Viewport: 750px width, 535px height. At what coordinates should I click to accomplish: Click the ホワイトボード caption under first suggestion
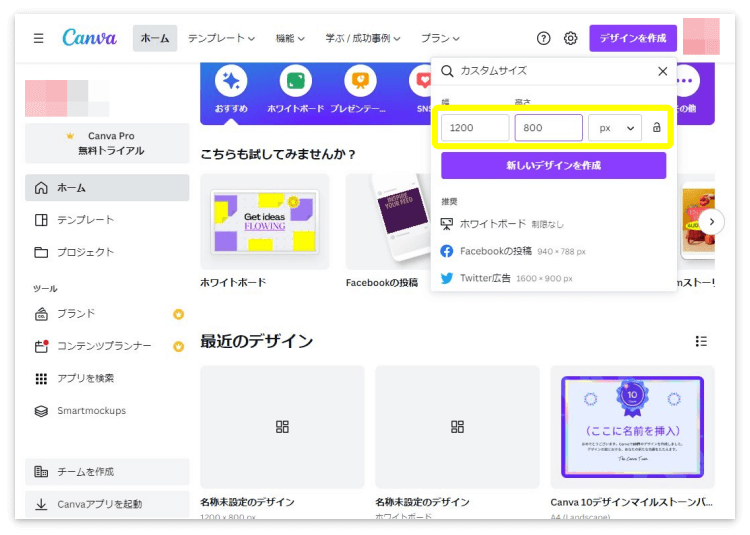point(233,283)
